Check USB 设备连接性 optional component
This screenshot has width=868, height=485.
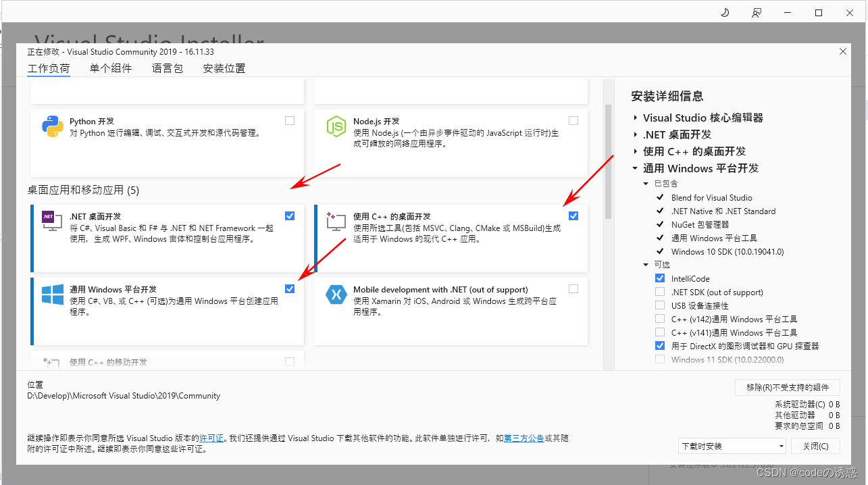click(x=660, y=305)
